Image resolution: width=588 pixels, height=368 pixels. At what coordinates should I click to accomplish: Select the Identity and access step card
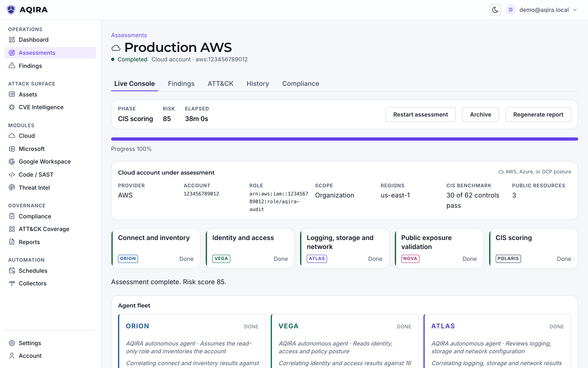point(250,248)
